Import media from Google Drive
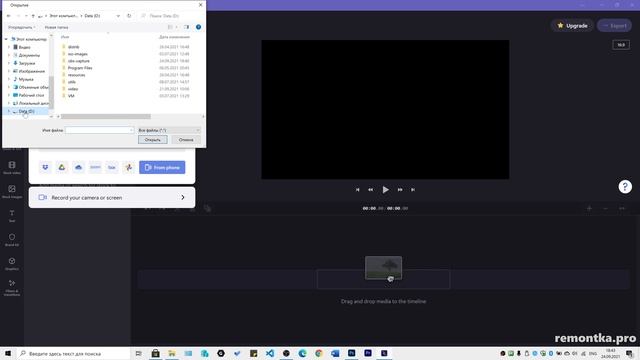Image resolution: width=640 pixels, height=360 pixels. click(62, 167)
